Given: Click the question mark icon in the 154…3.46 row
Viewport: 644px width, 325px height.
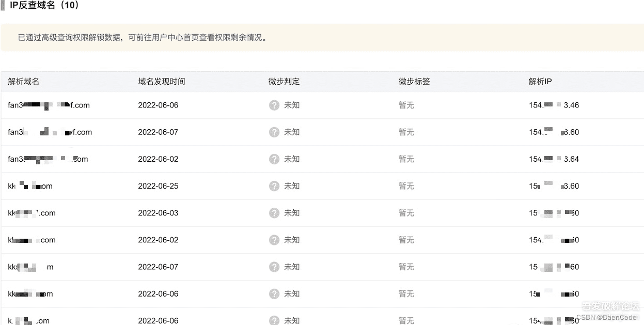Looking at the screenshot, I should (x=274, y=105).
